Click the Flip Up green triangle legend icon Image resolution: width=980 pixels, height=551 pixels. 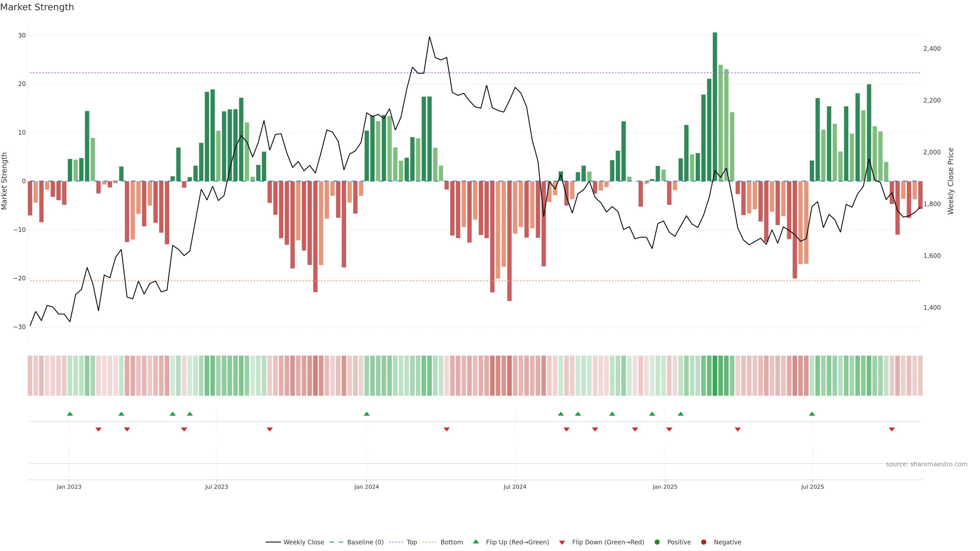pyautogui.click(x=475, y=542)
